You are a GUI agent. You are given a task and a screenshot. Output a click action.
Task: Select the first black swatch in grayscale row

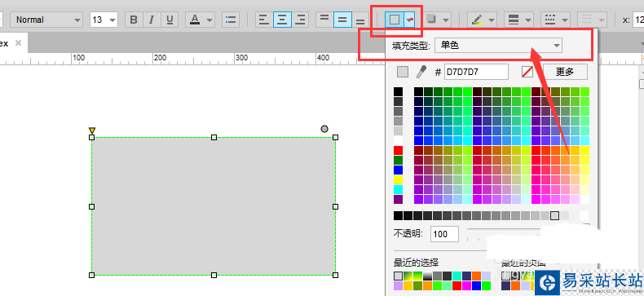tap(398, 215)
